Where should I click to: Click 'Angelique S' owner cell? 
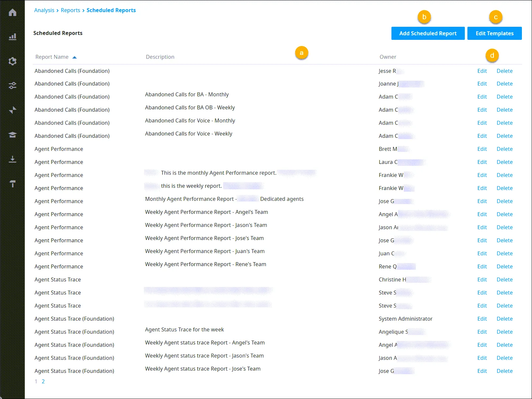[x=393, y=332]
